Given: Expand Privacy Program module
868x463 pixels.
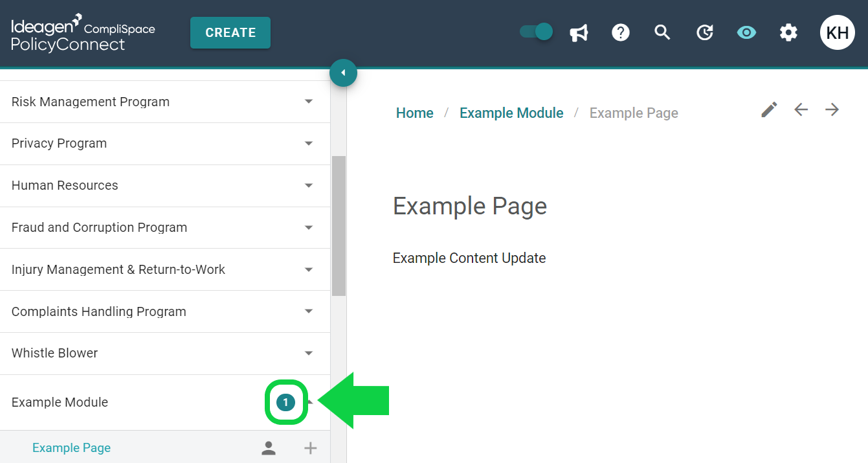Looking at the screenshot, I should coord(309,144).
